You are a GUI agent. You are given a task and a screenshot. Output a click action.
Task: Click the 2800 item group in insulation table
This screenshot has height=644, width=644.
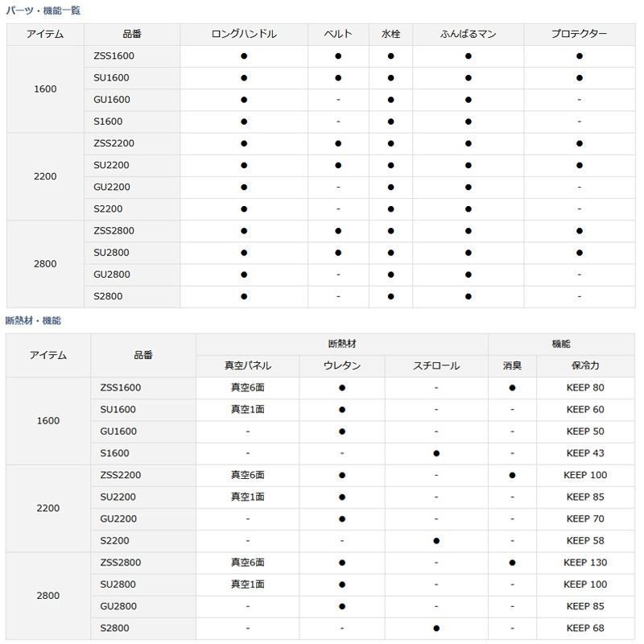(48, 596)
